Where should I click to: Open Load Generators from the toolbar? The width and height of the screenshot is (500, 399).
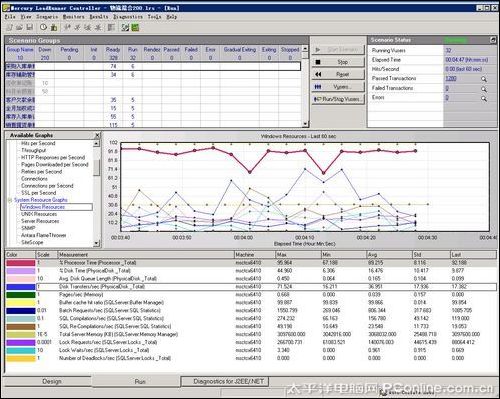tap(54, 27)
